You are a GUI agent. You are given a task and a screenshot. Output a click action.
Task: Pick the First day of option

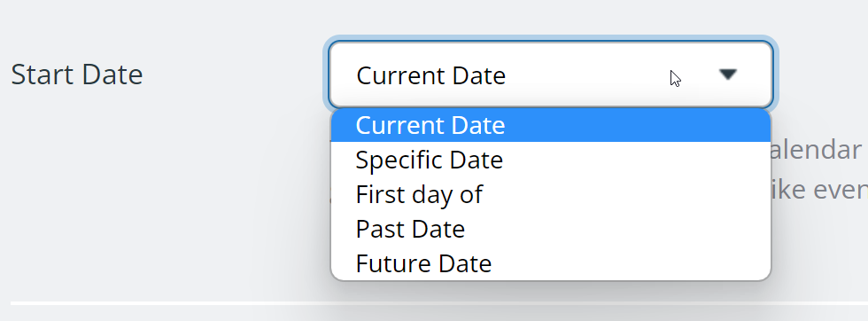551,194
